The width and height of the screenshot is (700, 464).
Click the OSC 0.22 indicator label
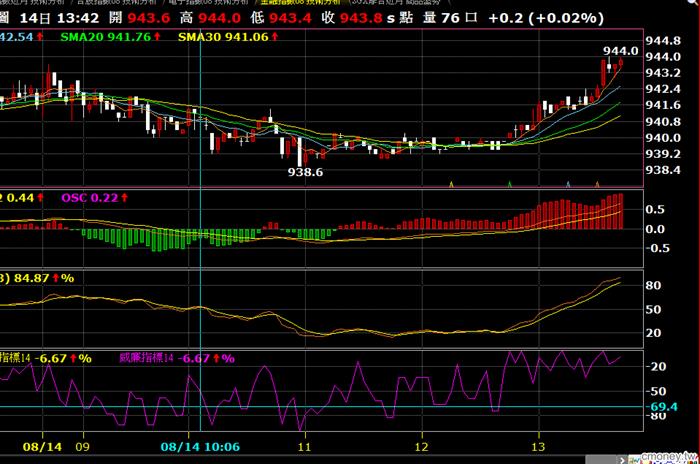point(90,198)
